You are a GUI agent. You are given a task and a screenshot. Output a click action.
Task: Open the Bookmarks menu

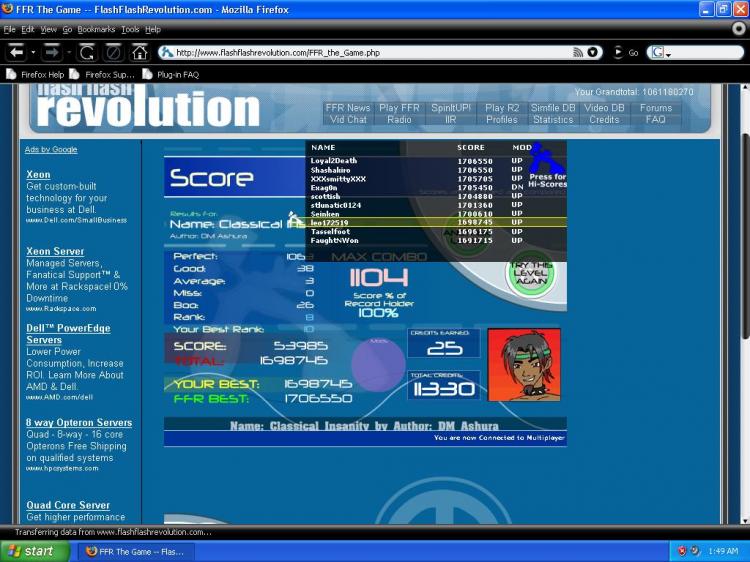click(96, 30)
